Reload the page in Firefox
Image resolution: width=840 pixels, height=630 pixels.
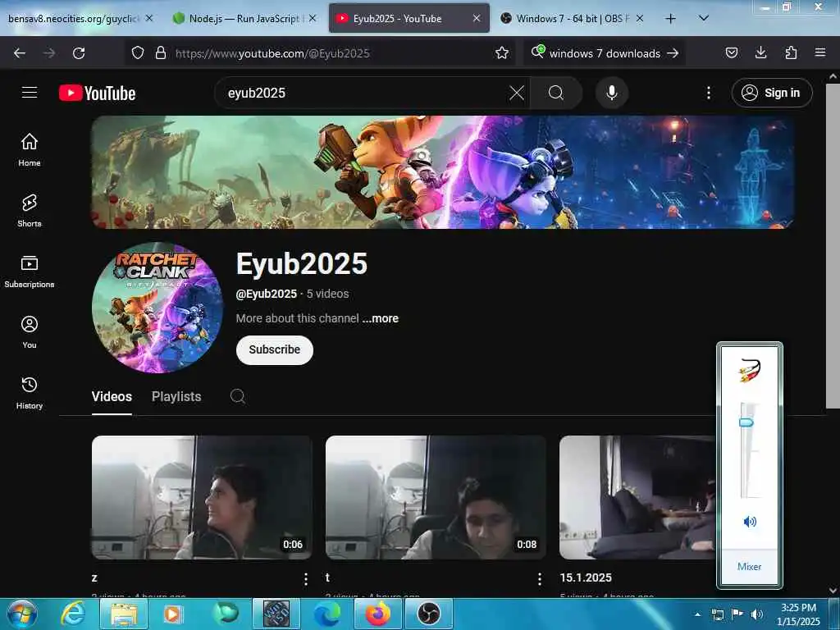click(x=79, y=53)
